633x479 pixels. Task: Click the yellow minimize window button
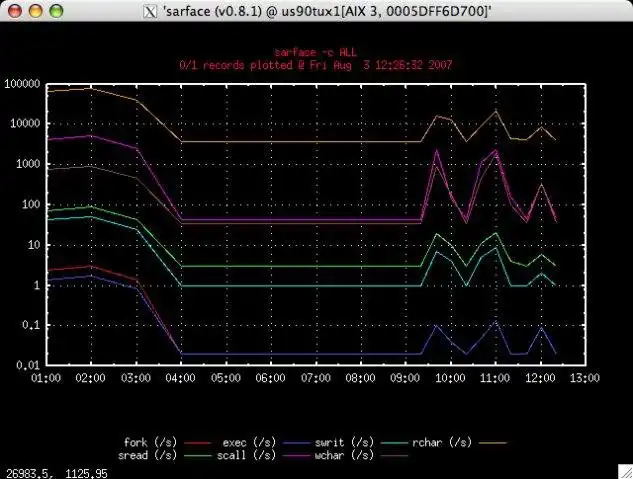(36, 11)
